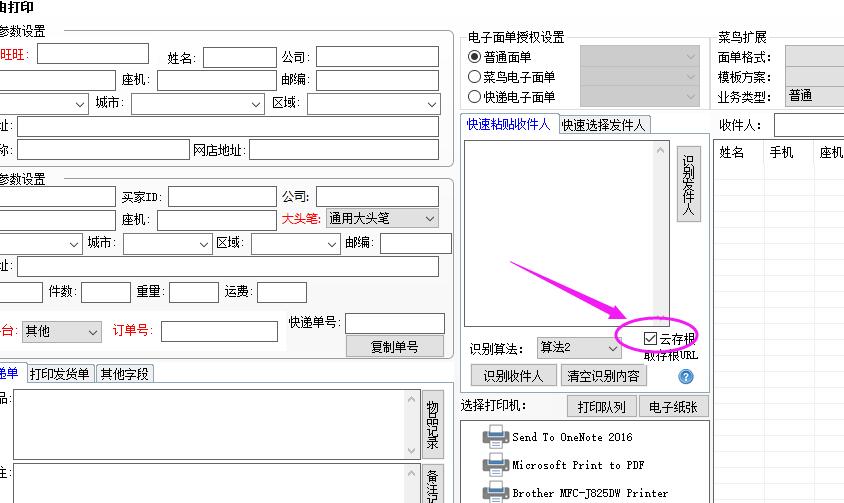Select the 菜鸟电子面单 radio button
The height and width of the screenshot is (503, 844).
click(474, 76)
